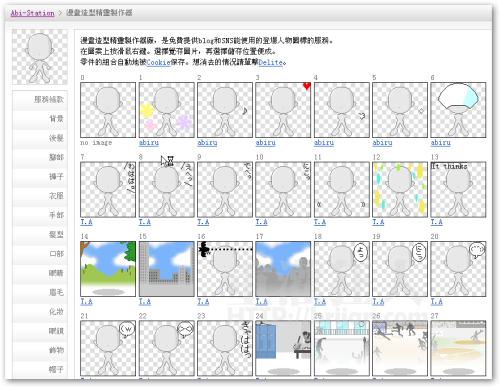Select the 腳部 category in the sidebar
The width and height of the screenshot is (500, 387).
[x=40, y=157]
